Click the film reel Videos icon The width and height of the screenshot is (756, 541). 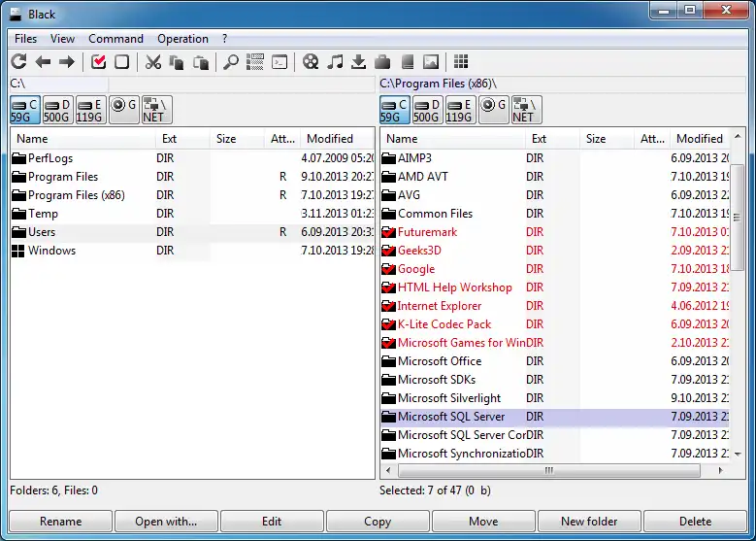[x=311, y=62]
